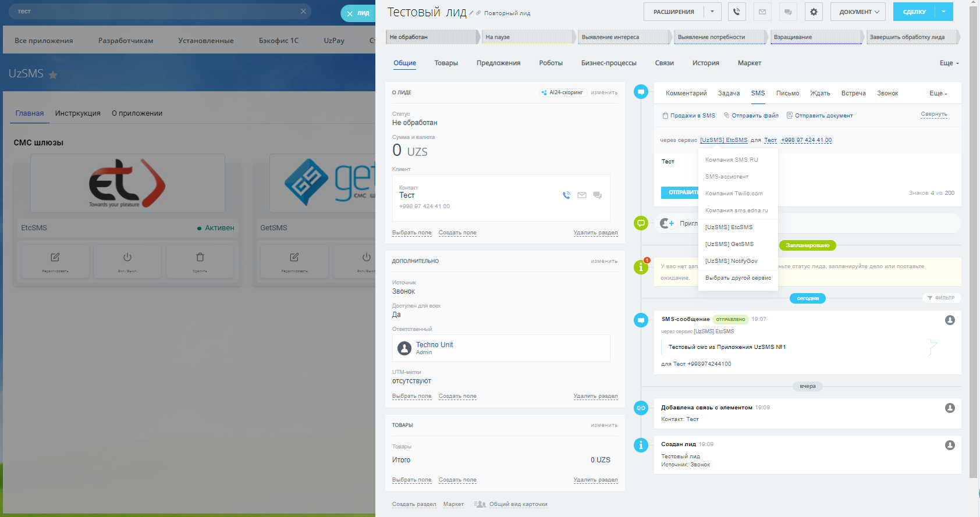Click the phone call icon in lead header
This screenshot has height=517, width=980.
736,12
